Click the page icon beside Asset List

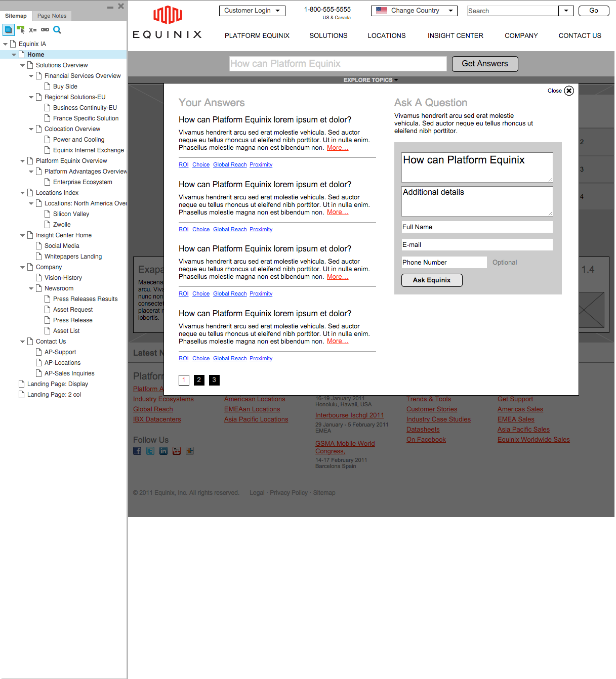point(47,330)
